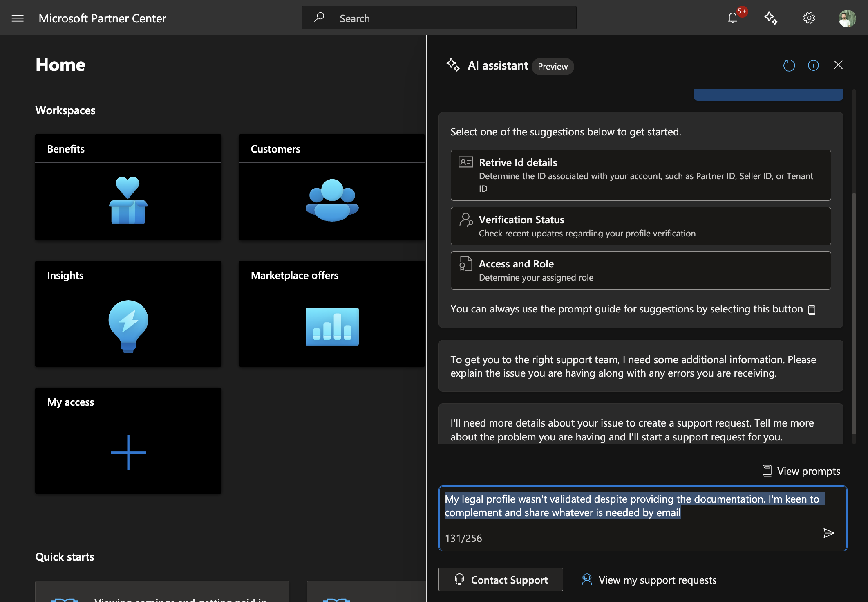Close the AI assistant panel
Viewport: 868px width, 602px height.
click(x=838, y=65)
